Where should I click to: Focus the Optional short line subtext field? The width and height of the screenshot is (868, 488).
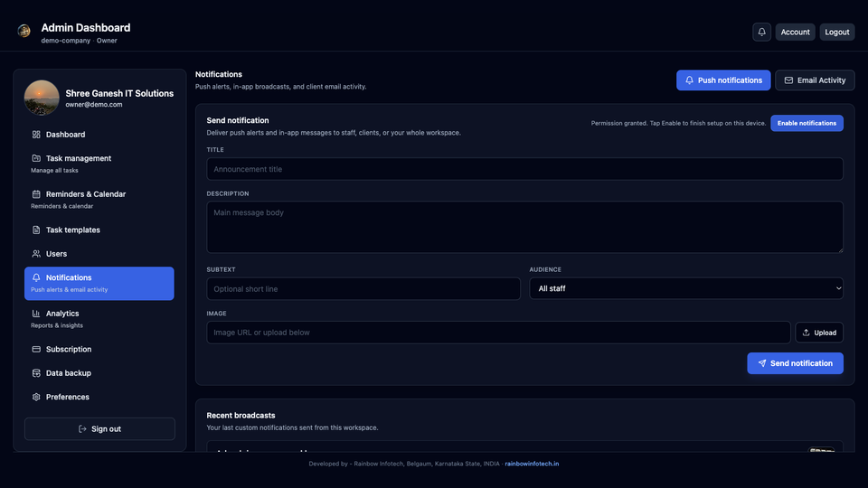tap(363, 289)
